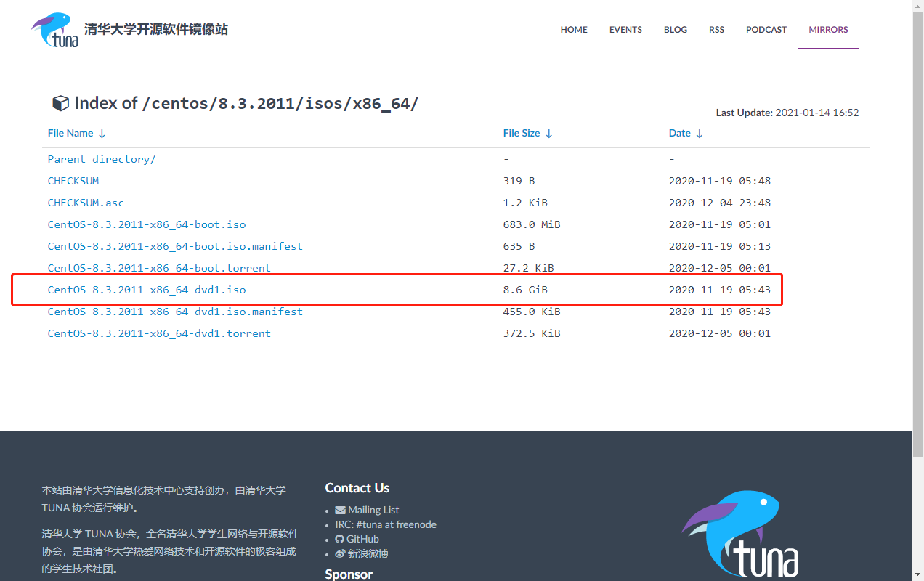
Task: Click the 2020-11-19 05:01 date cell
Action: coord(720,224)
